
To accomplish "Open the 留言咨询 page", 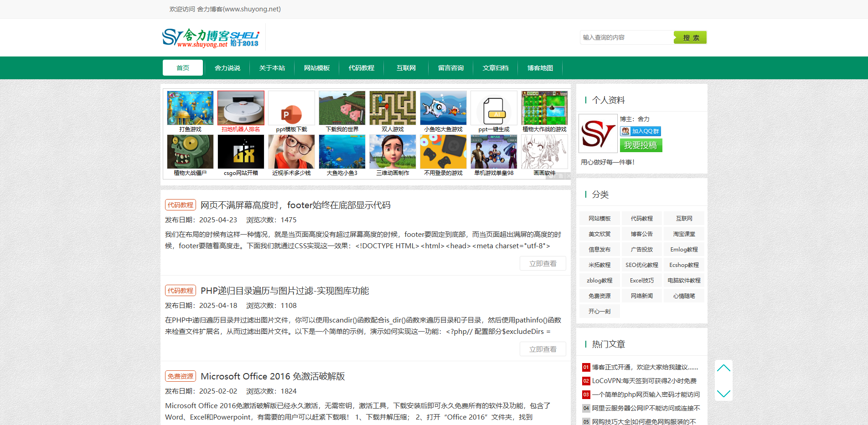I will pos(450,67).
